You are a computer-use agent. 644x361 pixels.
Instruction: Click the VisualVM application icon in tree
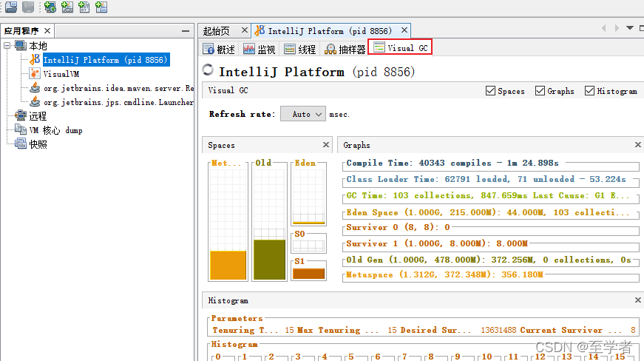35,74
